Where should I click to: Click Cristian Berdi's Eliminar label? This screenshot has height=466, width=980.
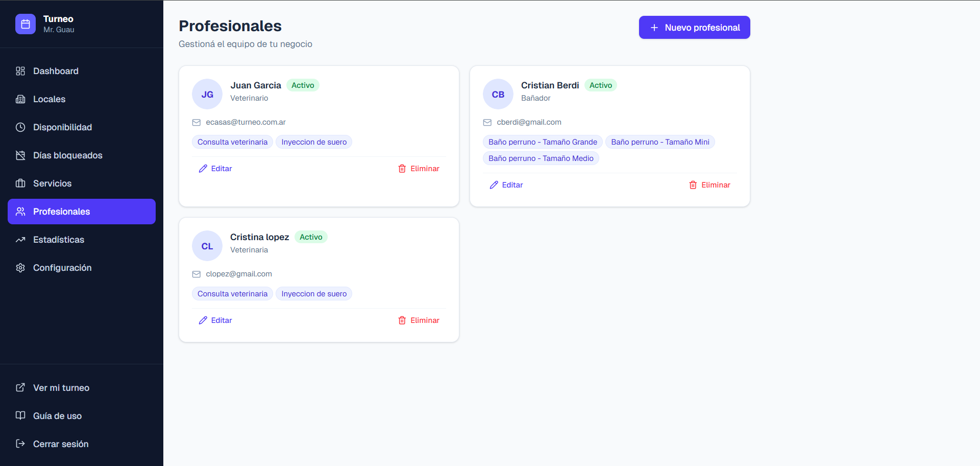pos(716,185)
